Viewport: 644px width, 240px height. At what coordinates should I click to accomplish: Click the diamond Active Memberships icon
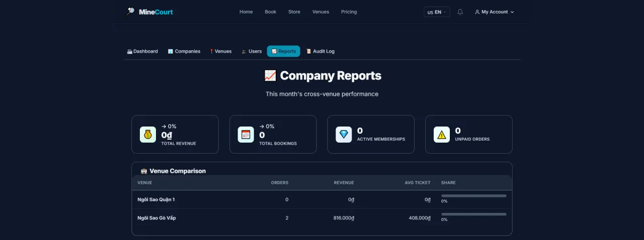click(x=344, y=135)
